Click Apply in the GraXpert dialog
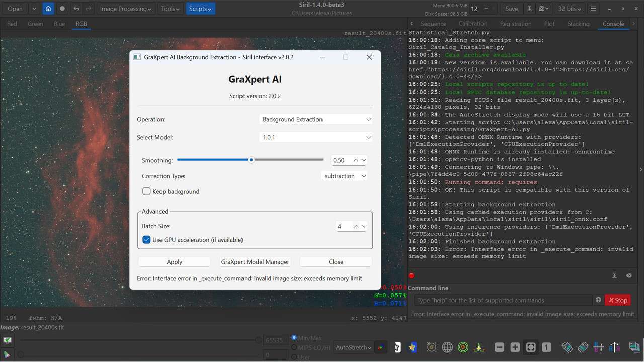This screenshot has height=362, width=644. [x=174, y=261]
